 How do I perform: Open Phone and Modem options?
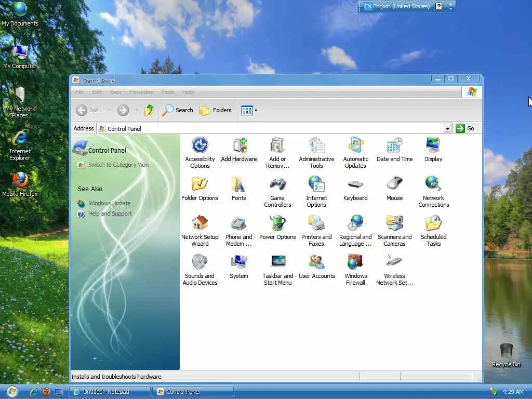point(239,230)
